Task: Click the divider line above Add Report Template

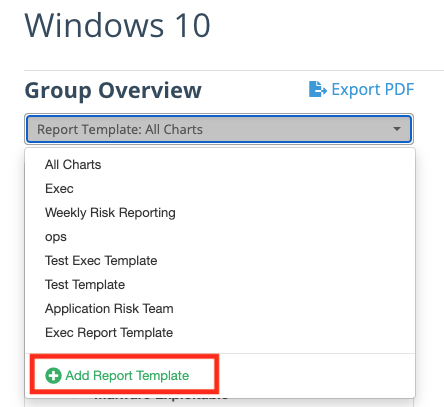Action: (x=220, y=353)
